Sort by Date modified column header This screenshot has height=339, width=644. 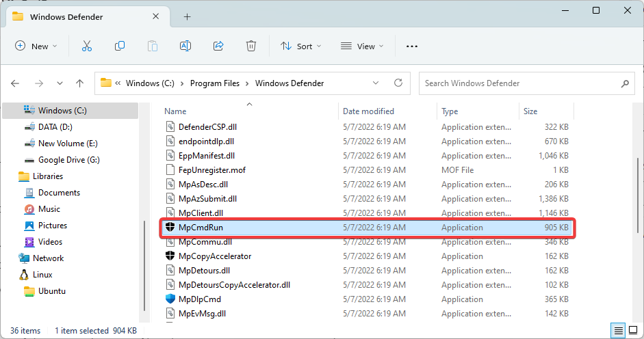pos(368,111)
